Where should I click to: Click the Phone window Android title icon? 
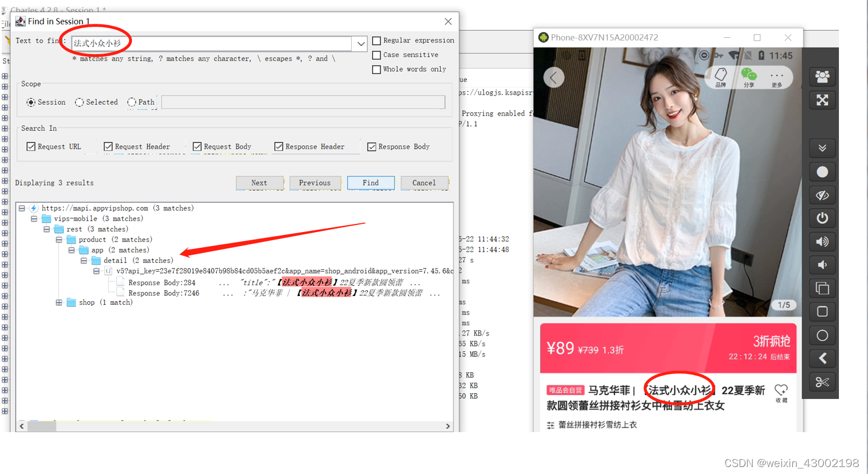point(544,37)
